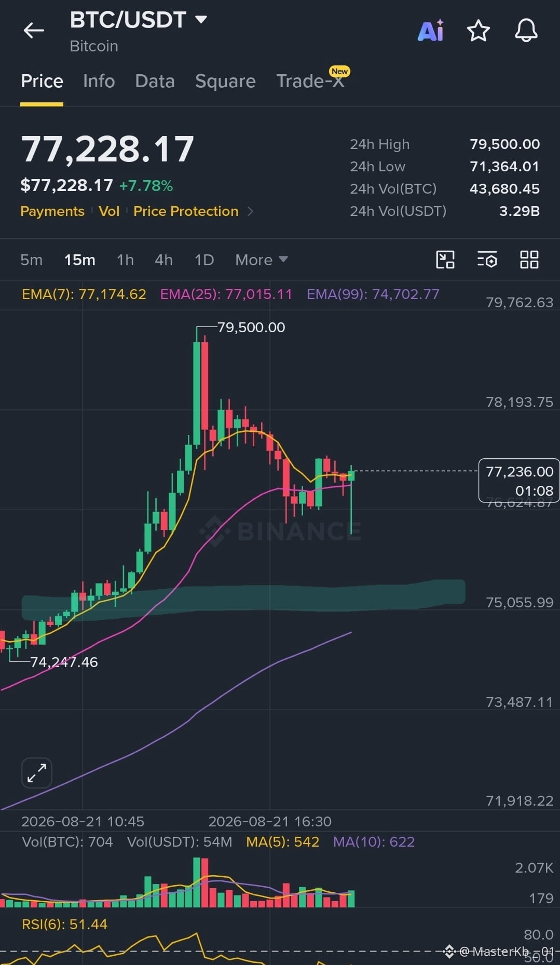Add BTC/USDT to favorites with star
This screenshot has width=560, height=965.
(x=478, y=31)
